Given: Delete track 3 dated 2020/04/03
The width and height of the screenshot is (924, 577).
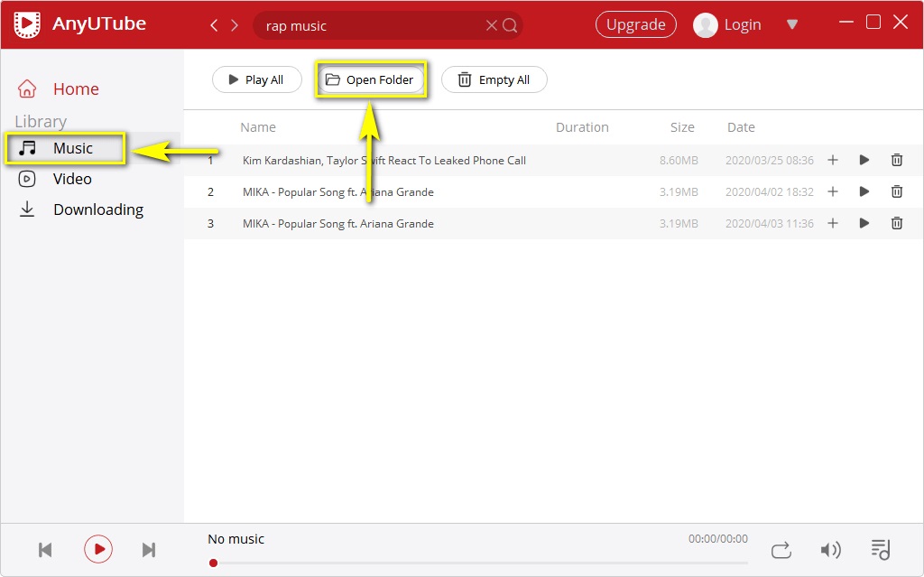Looking at the screenshot, I should [x=896, y=223].
